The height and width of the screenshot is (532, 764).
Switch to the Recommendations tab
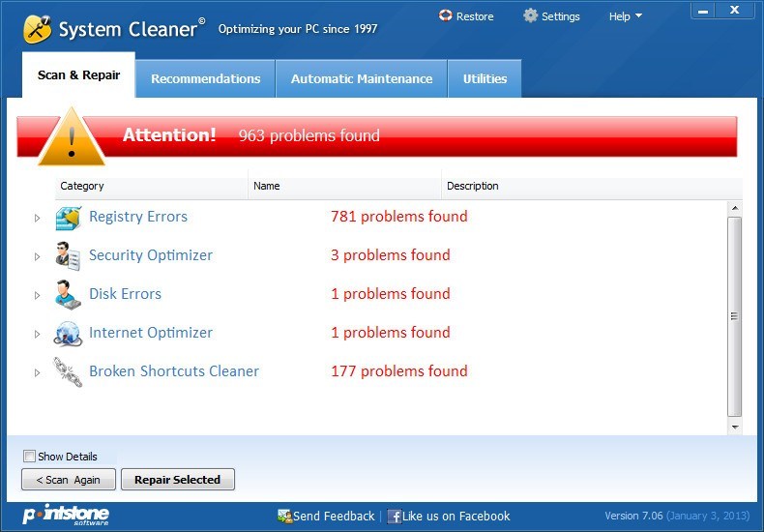pos(206,79)
